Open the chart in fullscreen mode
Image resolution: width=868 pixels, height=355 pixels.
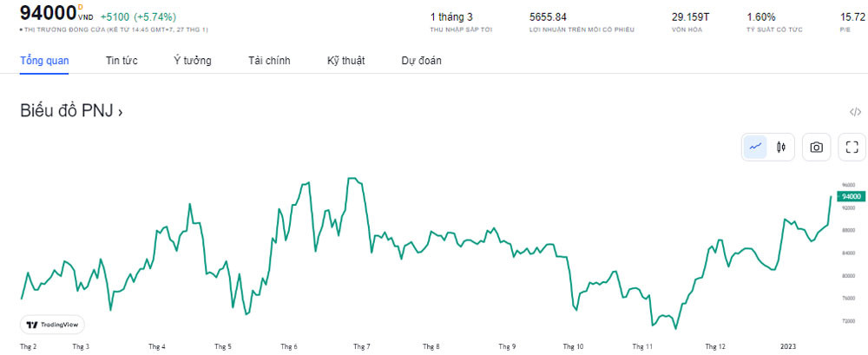click(x=852, y=147)
